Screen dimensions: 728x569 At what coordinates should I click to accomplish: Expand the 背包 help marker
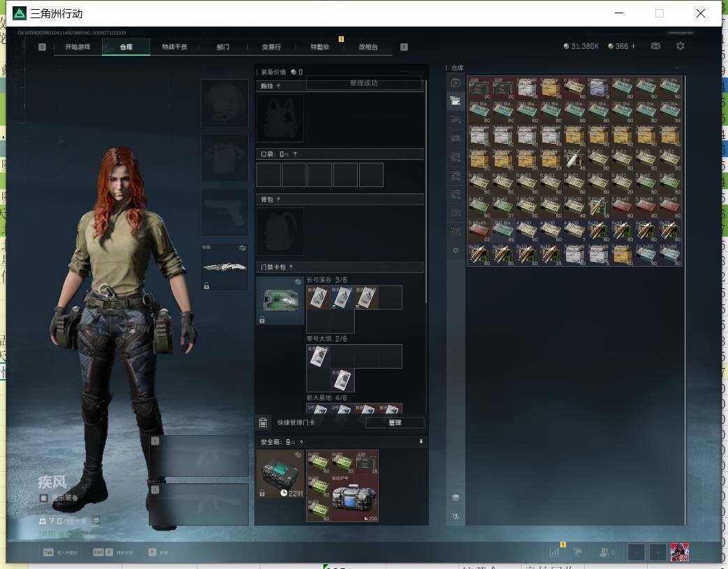tap(278, 199)
